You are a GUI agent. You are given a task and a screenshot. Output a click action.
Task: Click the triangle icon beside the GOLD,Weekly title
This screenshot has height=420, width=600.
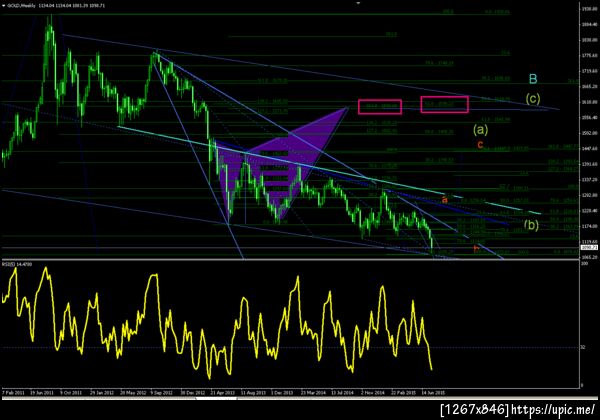pos(4,6)
